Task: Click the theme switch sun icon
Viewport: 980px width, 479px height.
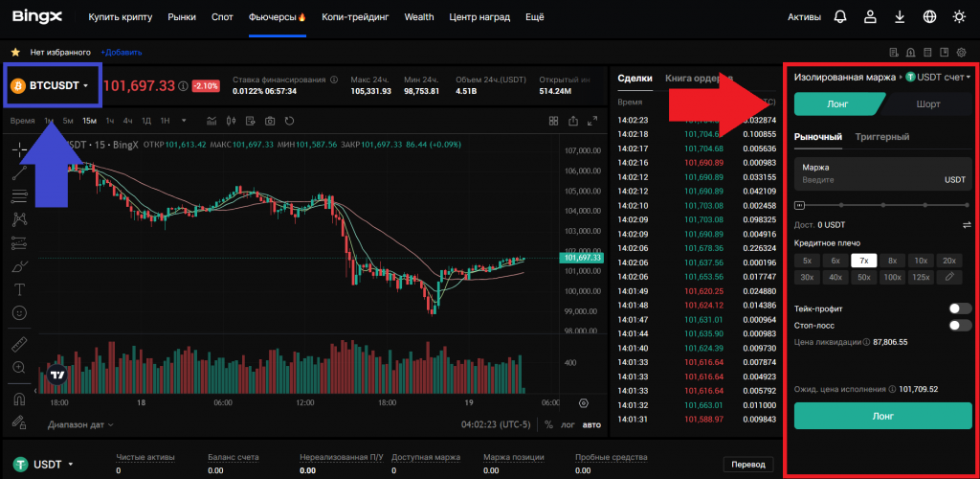Action: click(x=960, y=17)
